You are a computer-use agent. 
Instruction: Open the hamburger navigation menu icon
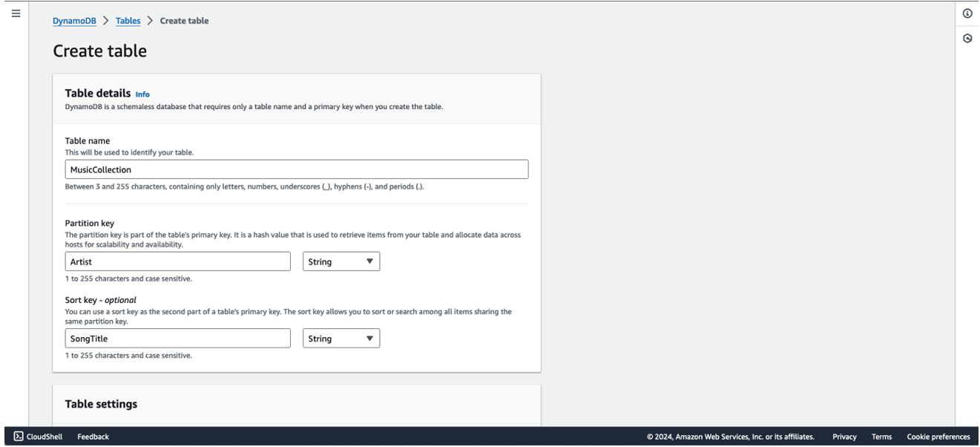[x=16, y=13]
